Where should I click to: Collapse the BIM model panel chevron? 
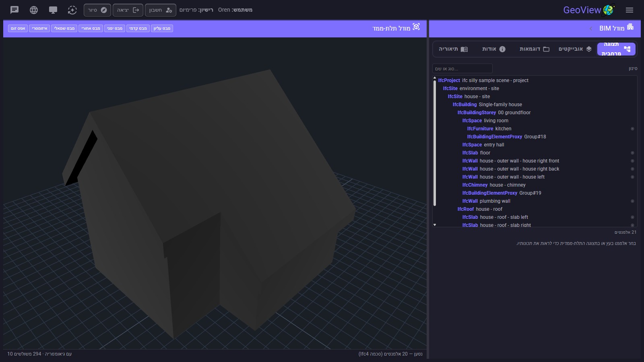click(591, 29)
